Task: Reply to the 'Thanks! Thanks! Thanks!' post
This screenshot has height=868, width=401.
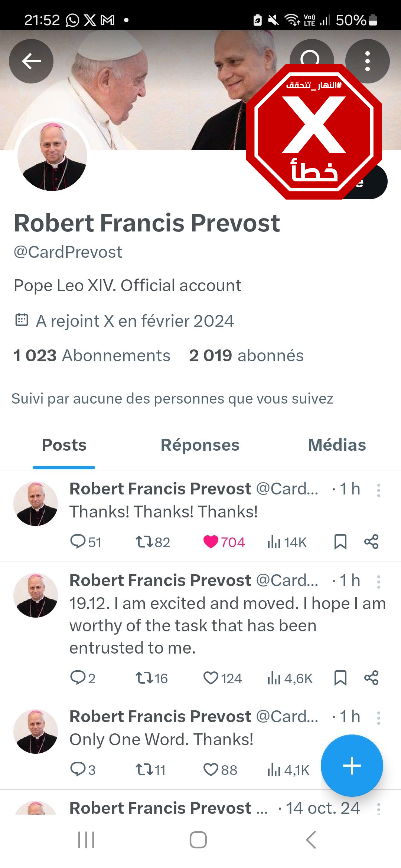Action: (78, 542)
